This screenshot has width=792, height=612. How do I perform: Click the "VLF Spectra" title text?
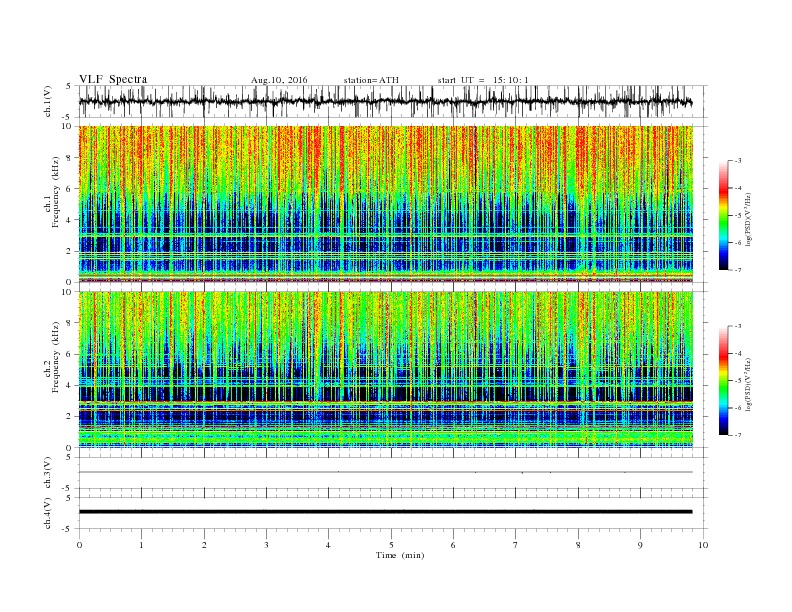tap(113, 79)
